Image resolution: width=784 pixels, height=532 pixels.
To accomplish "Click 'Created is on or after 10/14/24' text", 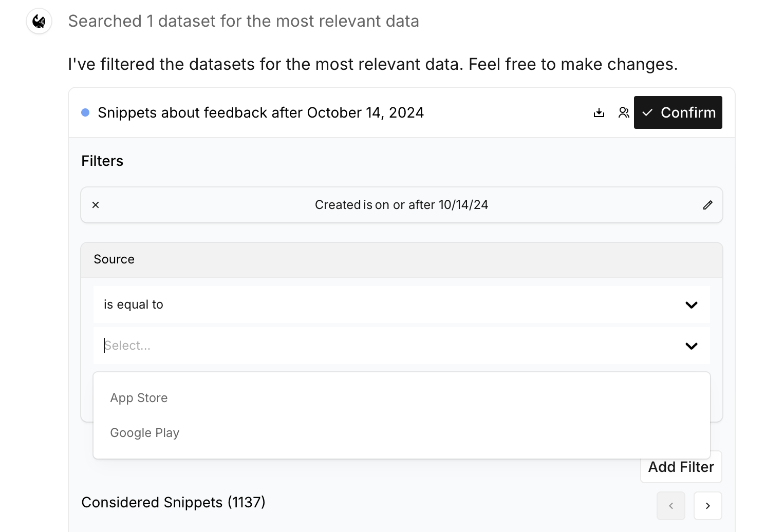I will pos(401,205).
